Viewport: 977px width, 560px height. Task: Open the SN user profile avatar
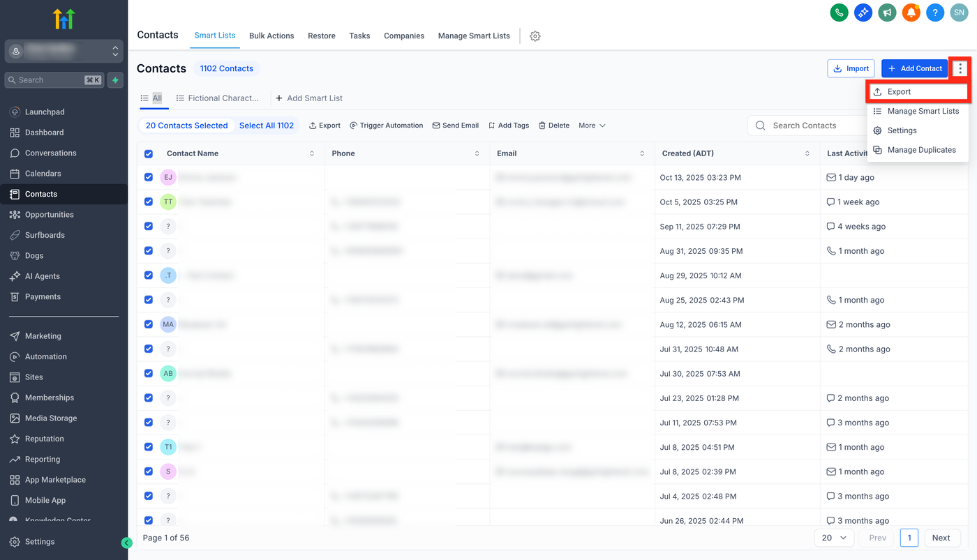959,12
